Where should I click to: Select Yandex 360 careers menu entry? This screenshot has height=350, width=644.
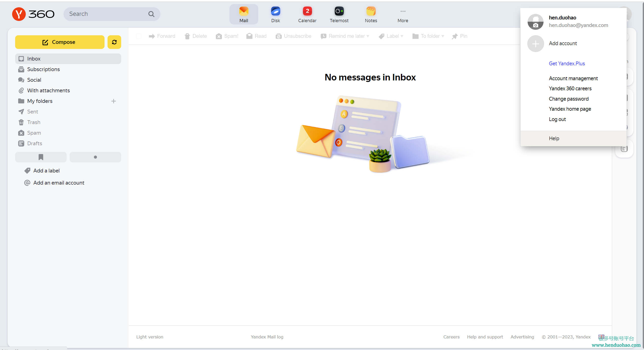570,89
